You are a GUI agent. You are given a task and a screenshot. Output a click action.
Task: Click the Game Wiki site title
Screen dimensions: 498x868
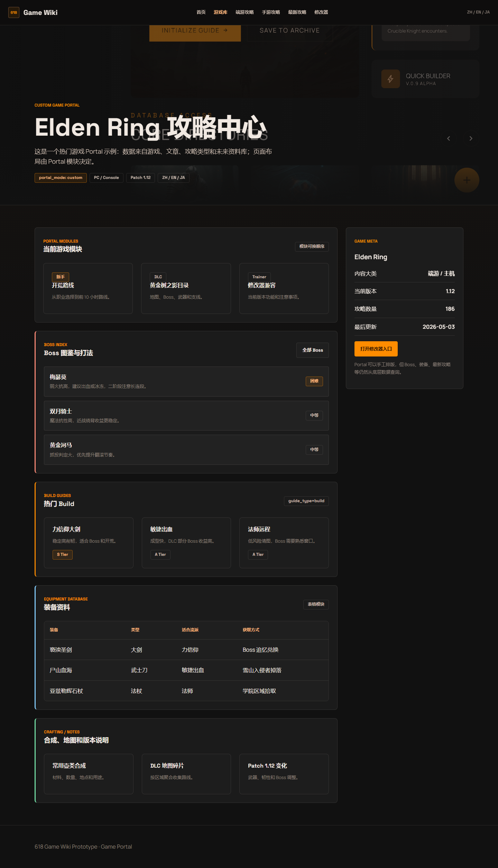40,12
